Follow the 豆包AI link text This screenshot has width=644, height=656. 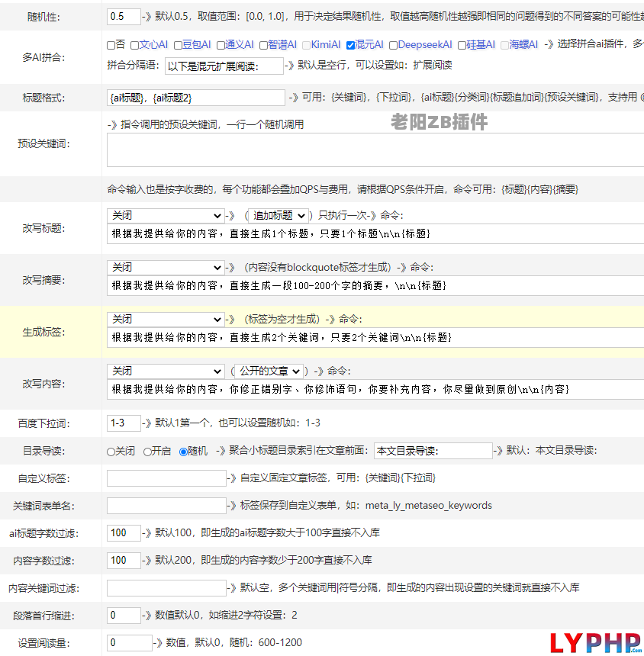click(x=197, y=45)
